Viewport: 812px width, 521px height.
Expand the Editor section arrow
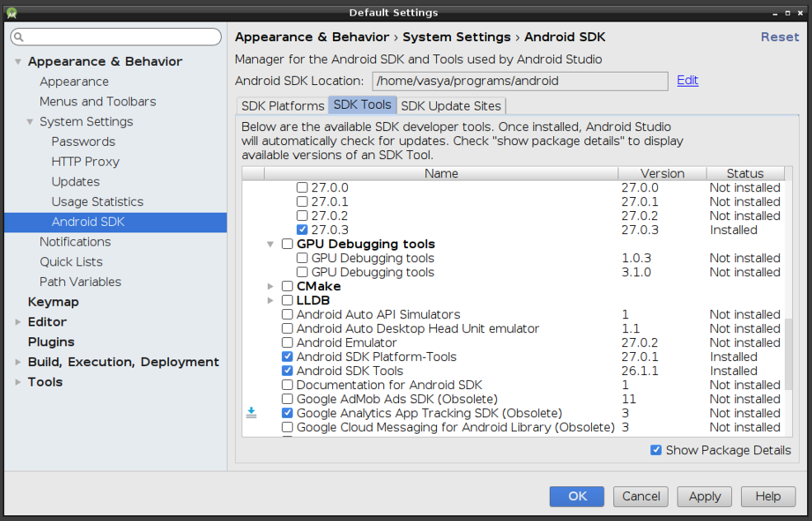18,322
